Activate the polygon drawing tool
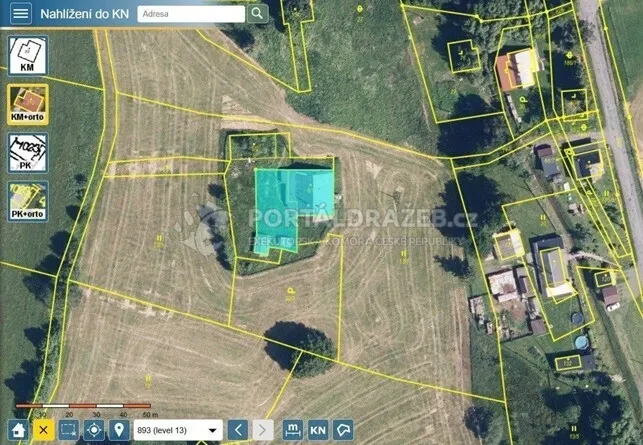 [343, 430]
